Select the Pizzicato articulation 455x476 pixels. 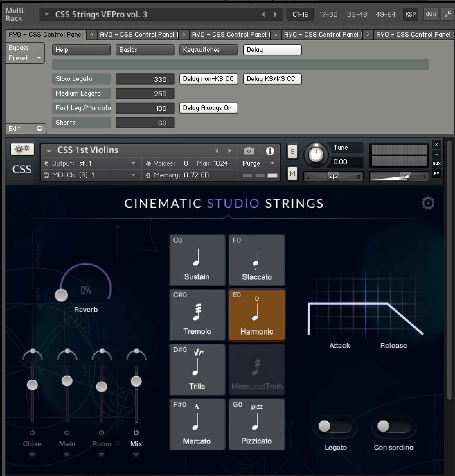tap(257, 424)
